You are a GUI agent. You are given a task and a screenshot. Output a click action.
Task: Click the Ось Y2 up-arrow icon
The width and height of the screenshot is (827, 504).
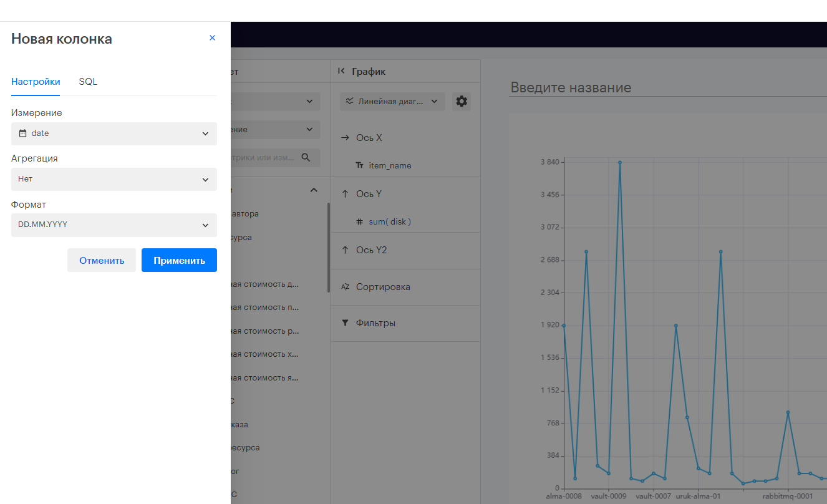(x=345, y=250)
